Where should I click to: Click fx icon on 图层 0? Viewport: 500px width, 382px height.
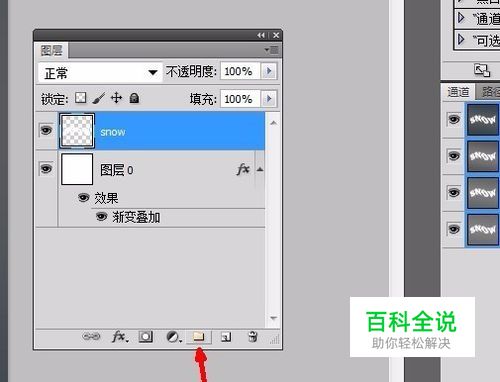tap(243, 169)
